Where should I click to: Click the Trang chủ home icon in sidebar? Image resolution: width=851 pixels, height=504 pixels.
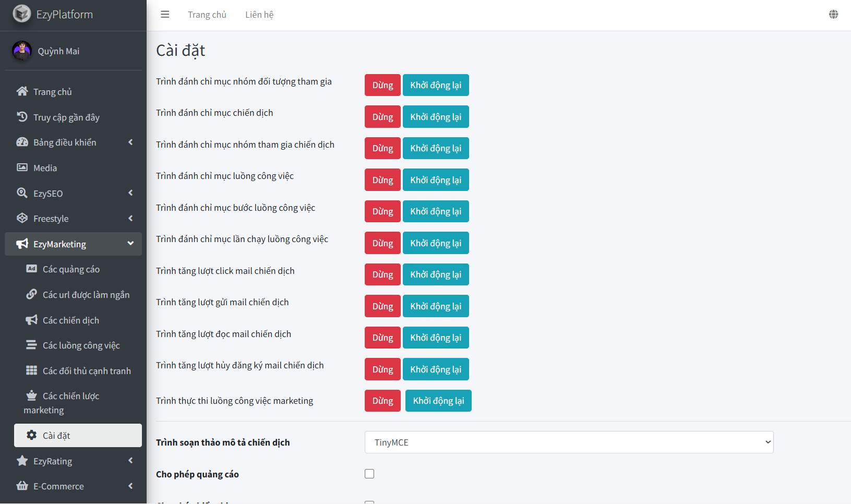[x=22, y=91]
